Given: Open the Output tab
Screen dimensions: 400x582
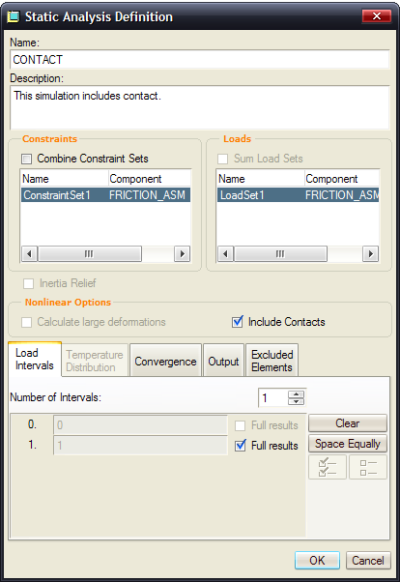Looking at the screenshot, I should pos(223,361).
